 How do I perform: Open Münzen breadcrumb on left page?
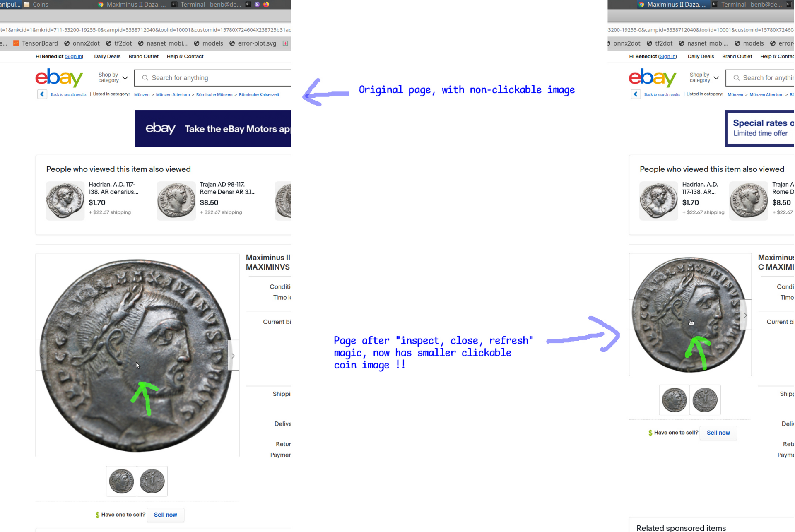(x=142, y=94)
